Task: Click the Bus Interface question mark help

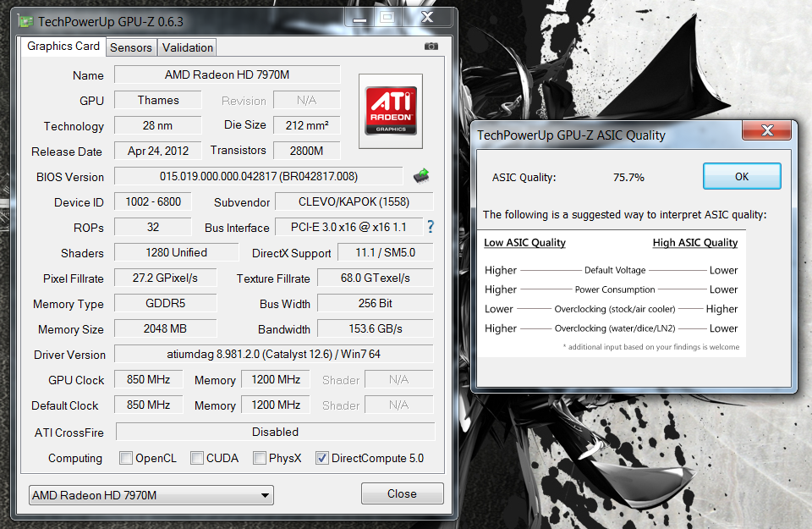Action: coord(431,227)
